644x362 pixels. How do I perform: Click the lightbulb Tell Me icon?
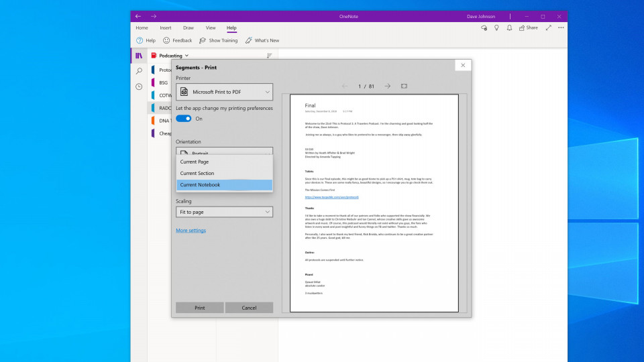pyautogui.click(x=496, y=28)
